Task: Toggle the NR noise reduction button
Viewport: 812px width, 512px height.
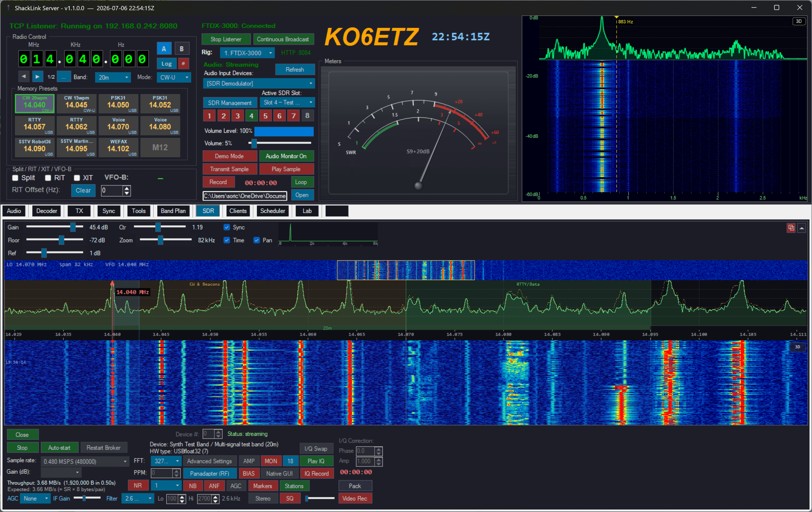Action: [x=138, y=486]
